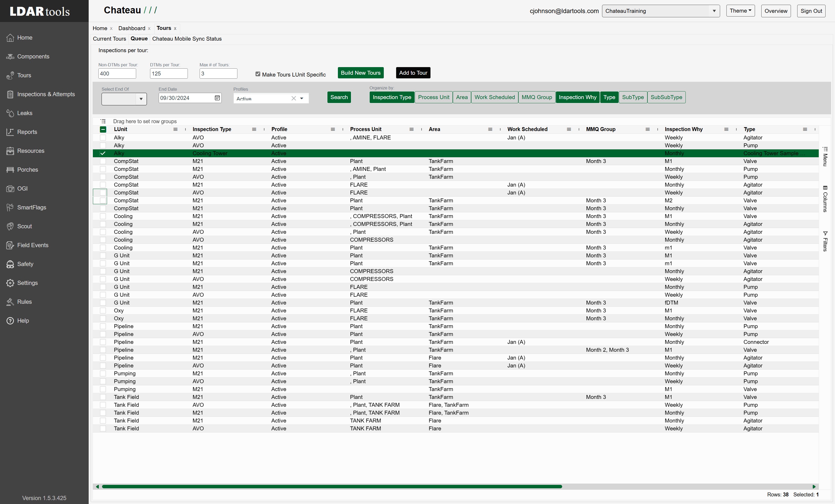Clear the Active profile selection with X

[x=294, y=98]
